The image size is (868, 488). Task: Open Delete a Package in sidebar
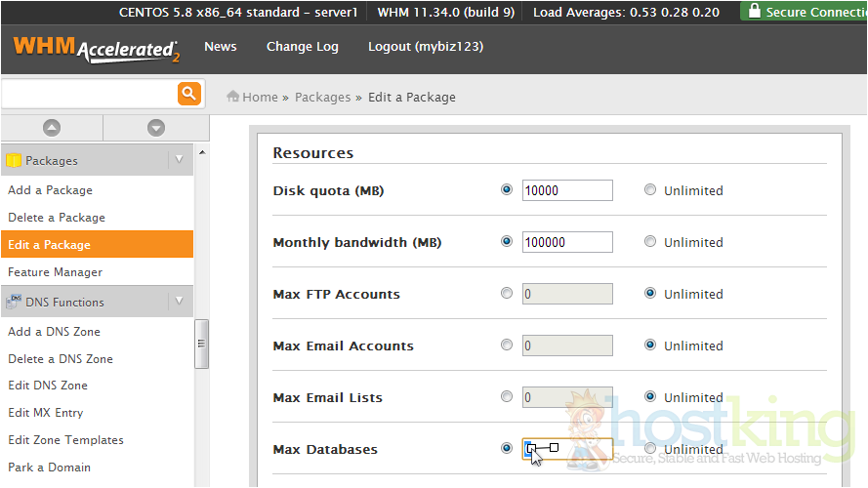(x=57, y=218)
